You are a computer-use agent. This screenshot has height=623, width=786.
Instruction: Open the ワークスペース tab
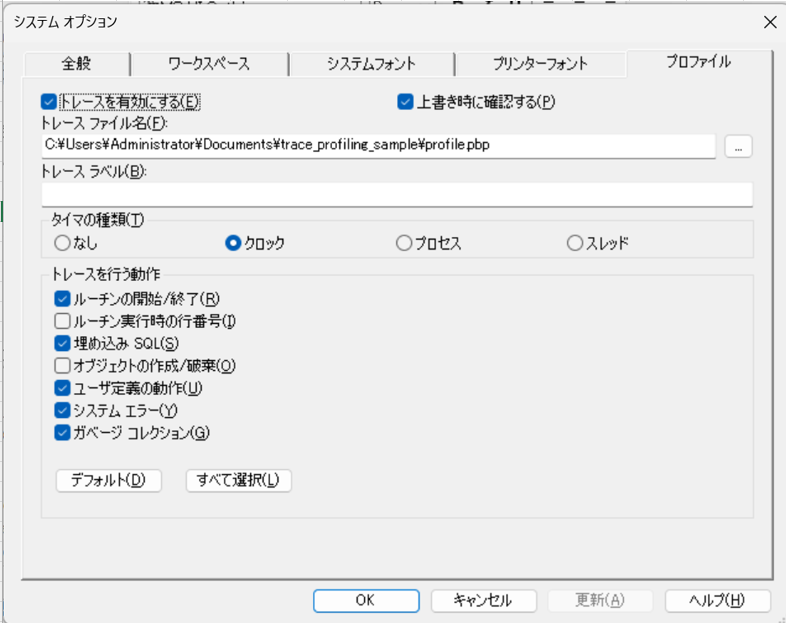click(209, 64)
